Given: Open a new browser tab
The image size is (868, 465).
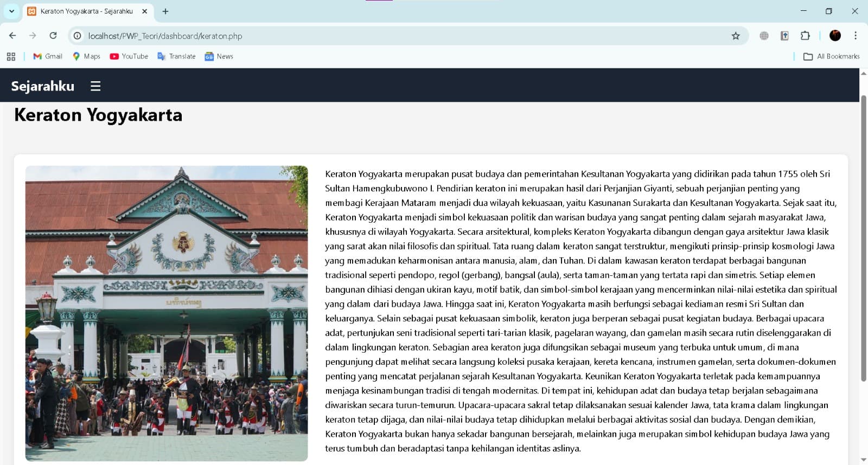Looking at the screenshot, I should [x=165, y=11].
